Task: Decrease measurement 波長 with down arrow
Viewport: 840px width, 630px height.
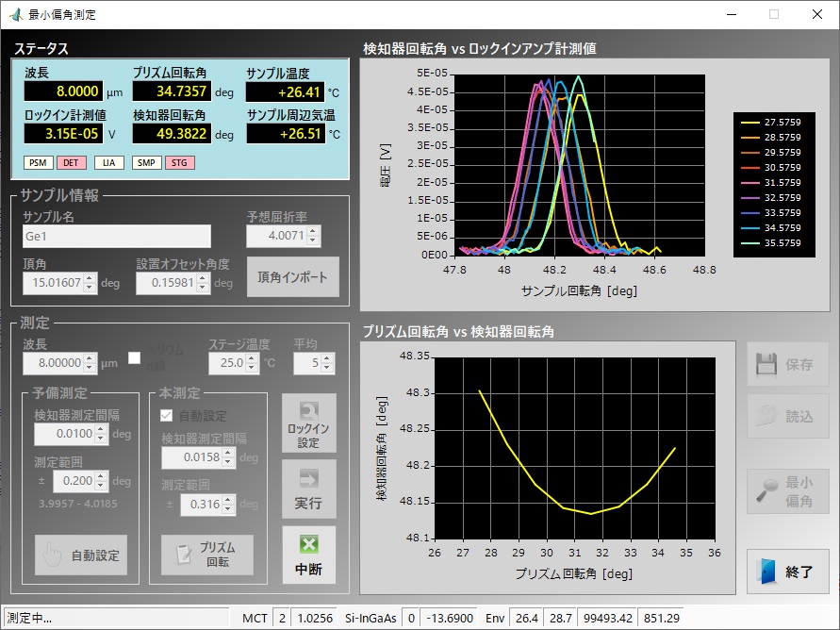Action: 90,369
